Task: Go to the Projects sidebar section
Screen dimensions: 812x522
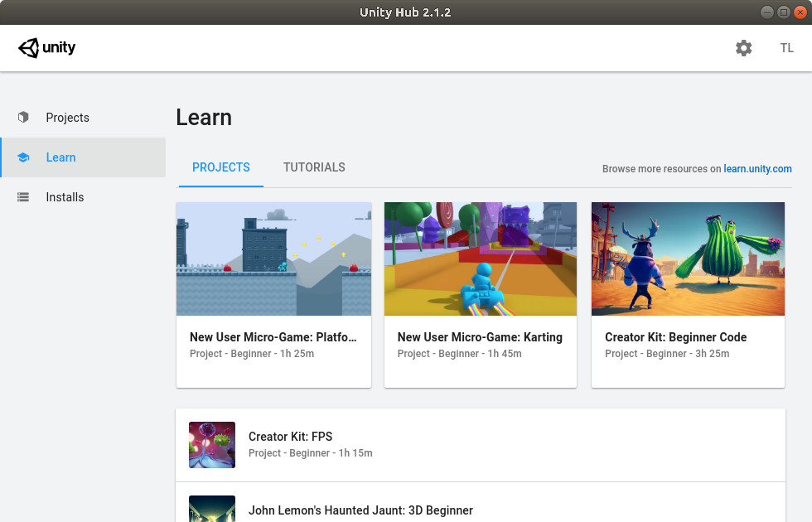Action: click(67, 118)
